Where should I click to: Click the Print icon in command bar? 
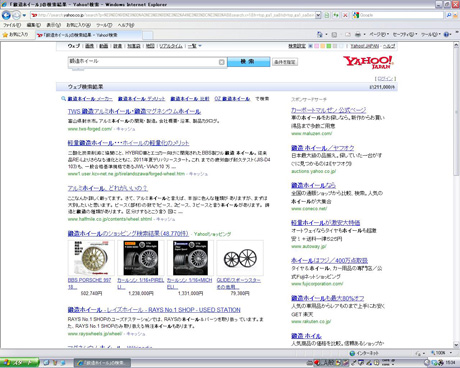tap(358, 34)
